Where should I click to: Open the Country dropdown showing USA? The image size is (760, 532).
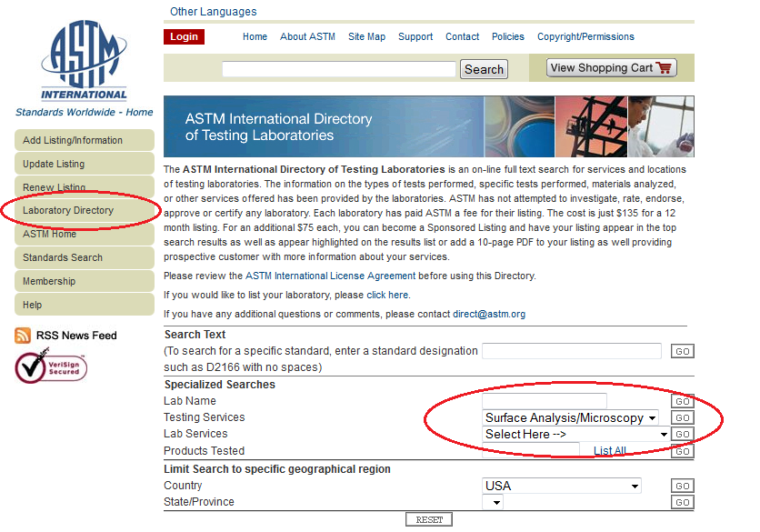[561, 485]
